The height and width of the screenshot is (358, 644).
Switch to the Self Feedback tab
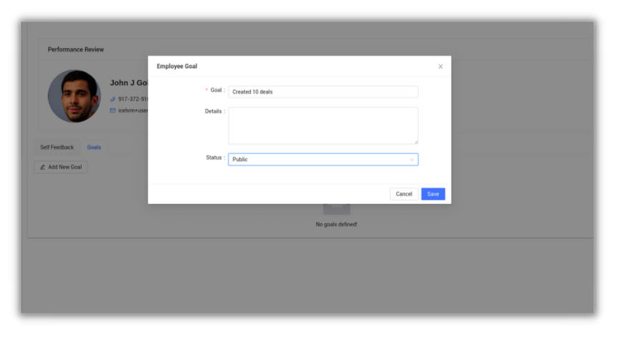point(57,147)
